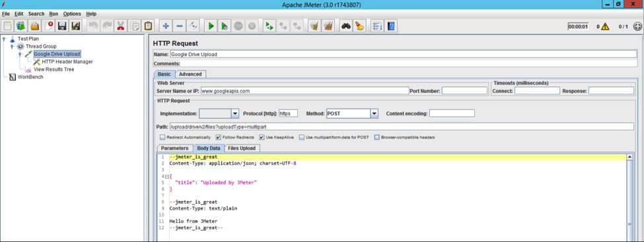This screenshot has height=242, width=644.
Task: Expand all tree nodes with plus icon
Action: [166, 26]
